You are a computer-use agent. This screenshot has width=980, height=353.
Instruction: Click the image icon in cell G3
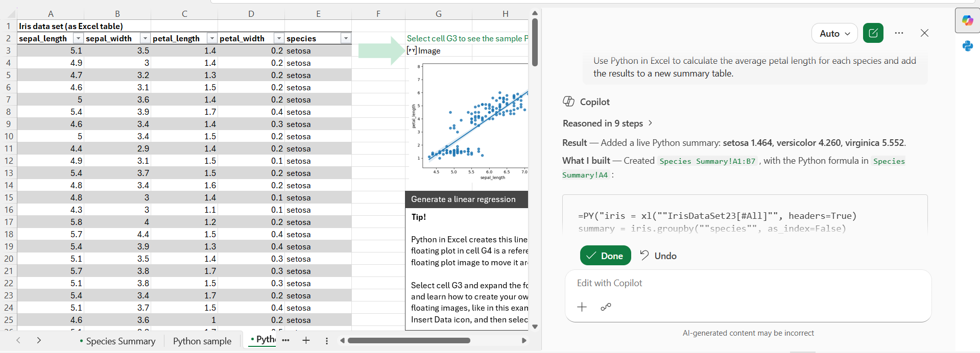click(x=412, y=51)
